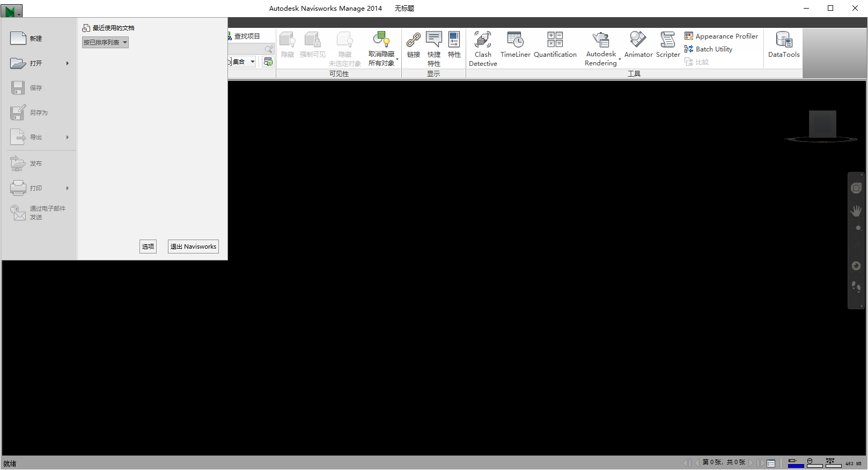Open the Animator tool
This screenshot has height=470, width=868.
tap(638, 45)
